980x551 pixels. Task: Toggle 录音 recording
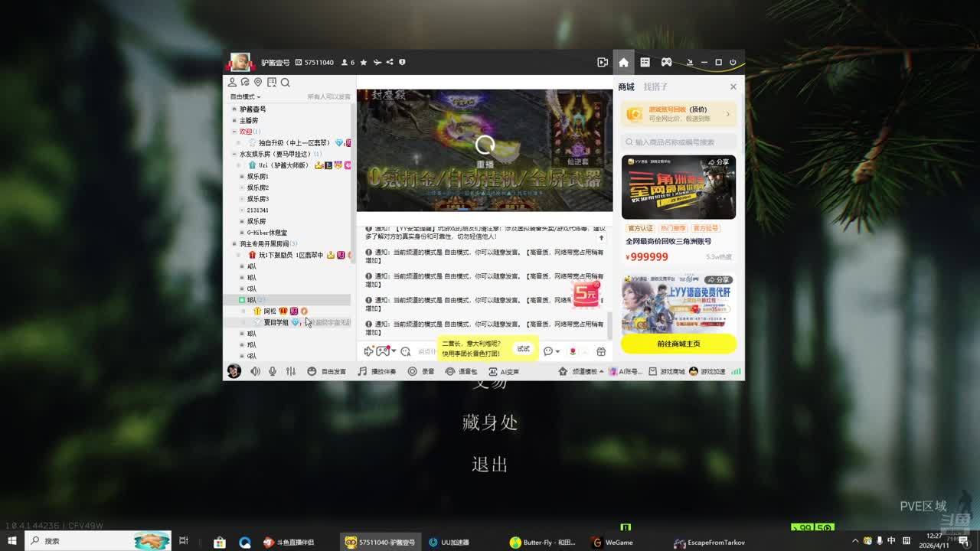tap(421, 371)
